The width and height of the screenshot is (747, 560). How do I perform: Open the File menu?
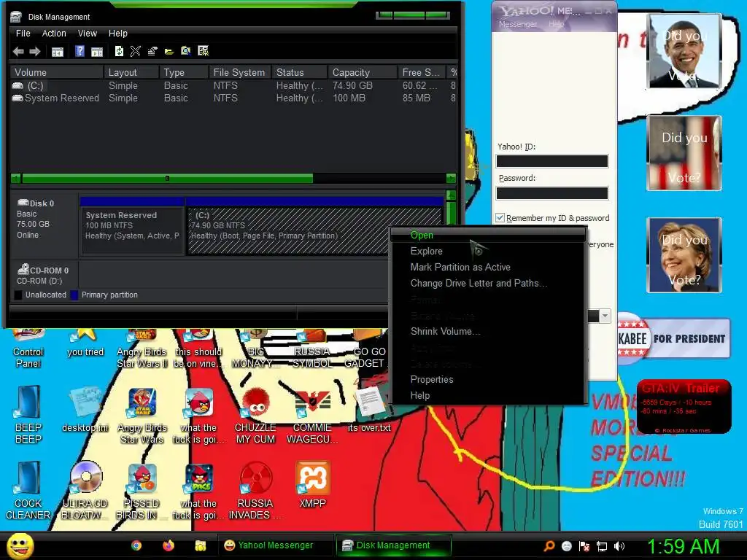[23, 34]
